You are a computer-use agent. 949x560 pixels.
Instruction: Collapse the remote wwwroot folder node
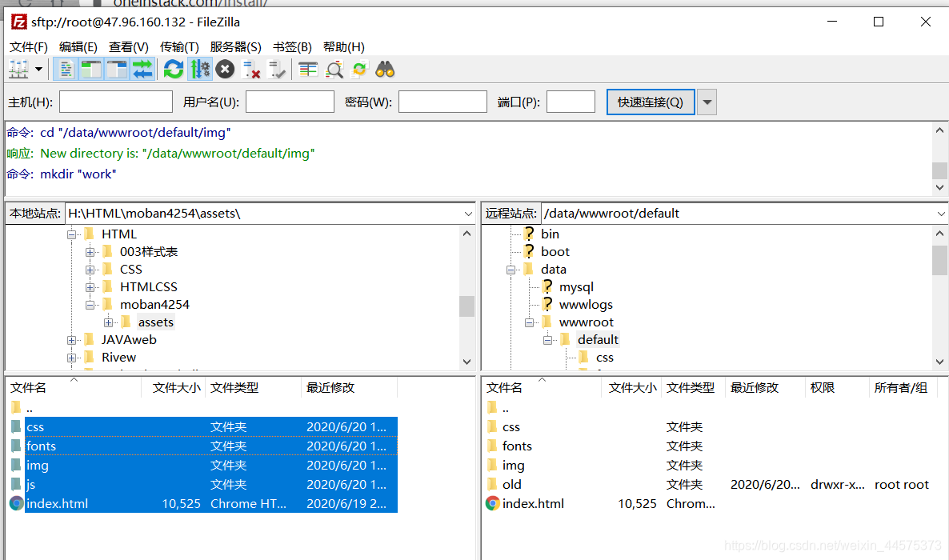pyautogui.click(x=529, y=322)
